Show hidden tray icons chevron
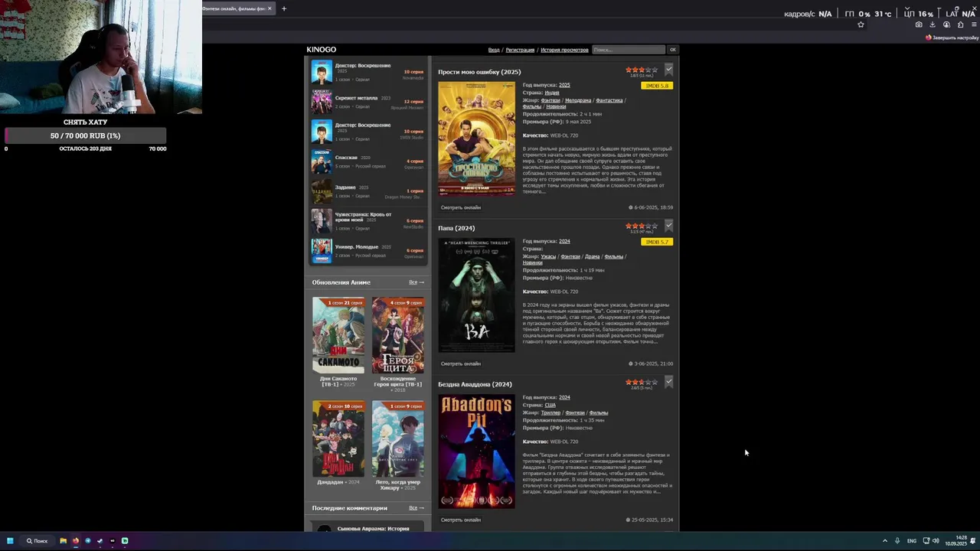 885,540
